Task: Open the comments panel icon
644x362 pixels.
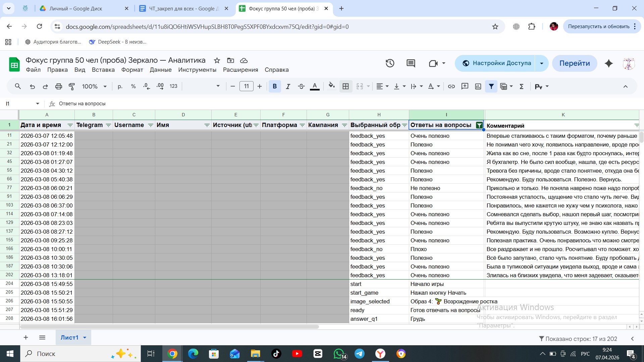Action: pos(411,63)
